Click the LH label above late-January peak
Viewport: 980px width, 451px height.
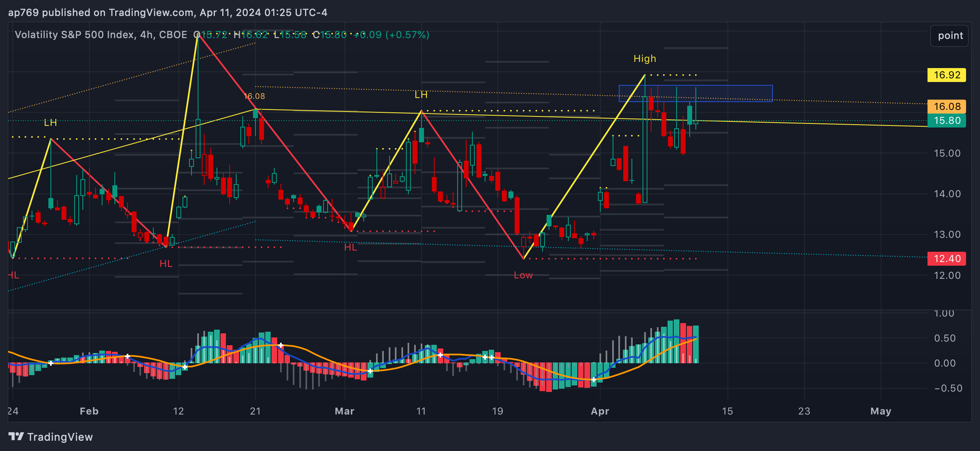click(50, 123)
